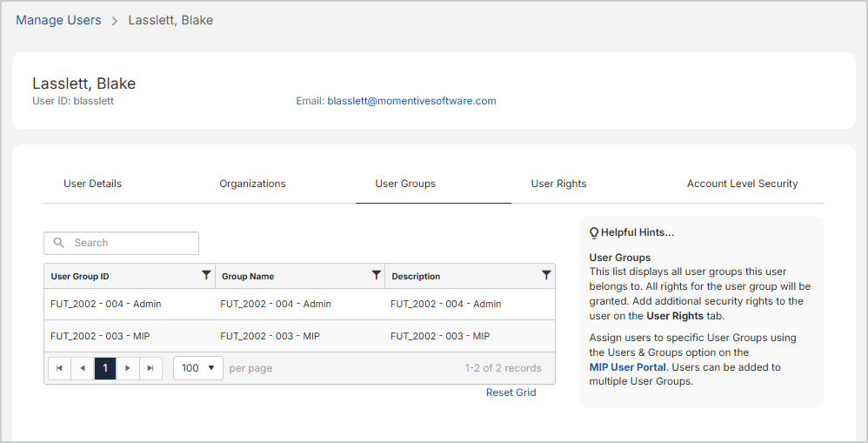Click the Reset Grid link
The height and width of the screenshot is (443, 868).
coord(511,393)
